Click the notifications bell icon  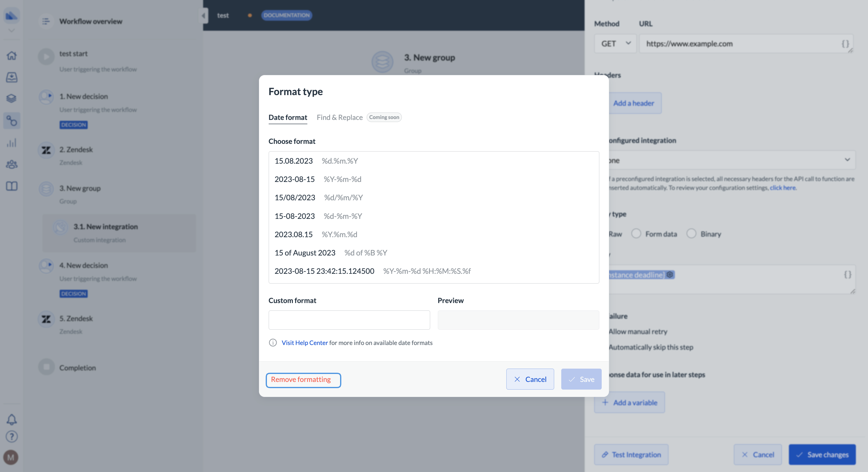click(12, 419)
